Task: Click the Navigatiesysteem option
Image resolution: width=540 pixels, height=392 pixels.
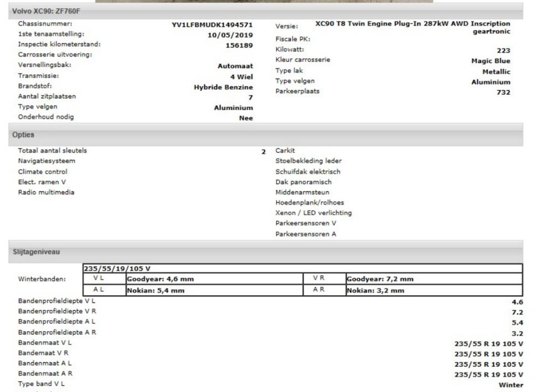Action: pos(47,161)
